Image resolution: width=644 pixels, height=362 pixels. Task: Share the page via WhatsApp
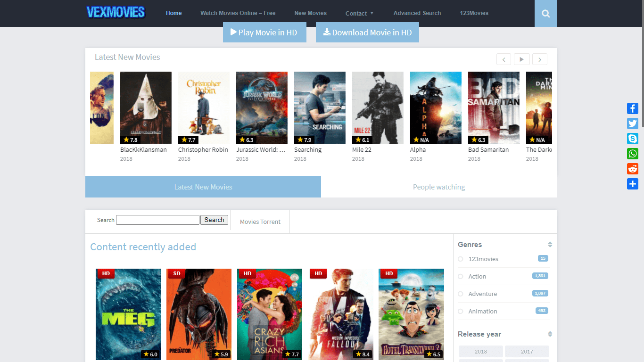click(633, 154)
